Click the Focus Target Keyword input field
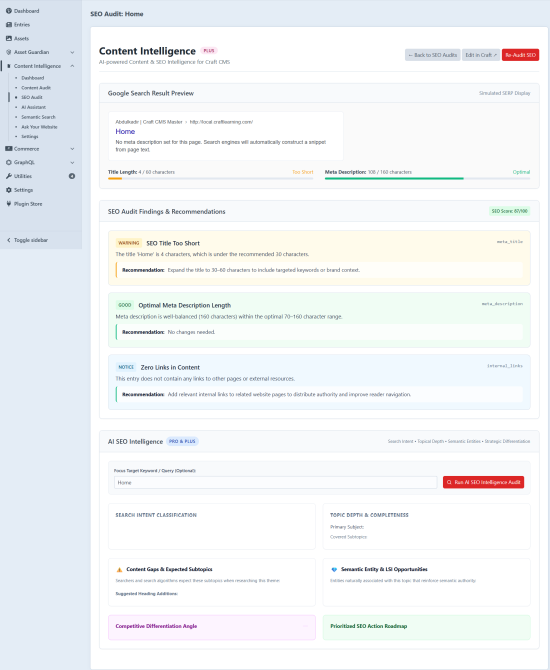Screen dimensions: 550x670 [276, 482]
